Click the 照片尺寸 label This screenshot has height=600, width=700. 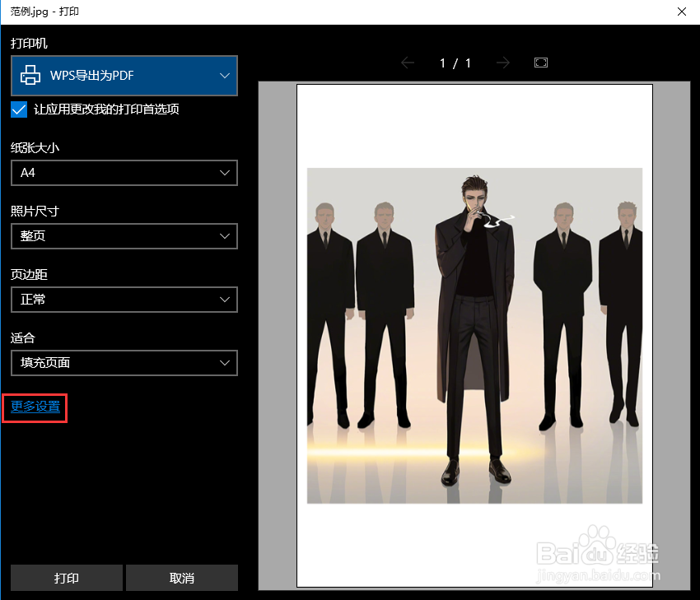[35, 211]
